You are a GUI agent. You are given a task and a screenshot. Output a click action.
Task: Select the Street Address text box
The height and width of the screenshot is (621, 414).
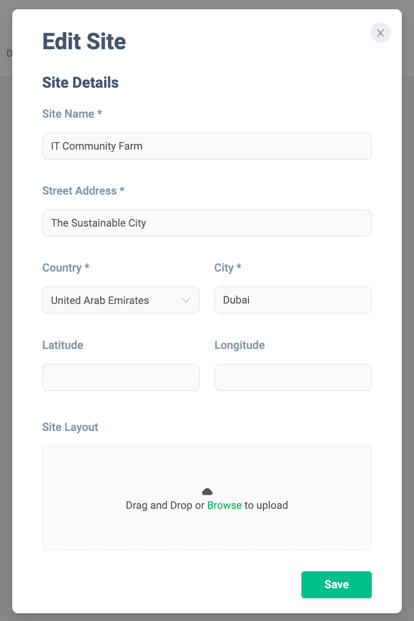207,223
